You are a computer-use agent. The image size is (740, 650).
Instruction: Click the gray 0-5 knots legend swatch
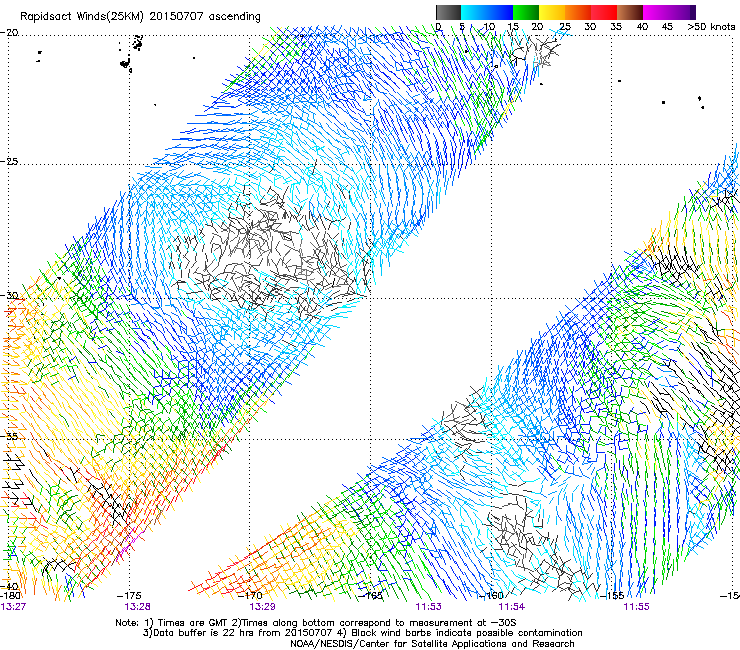click(x=448, y=12)
